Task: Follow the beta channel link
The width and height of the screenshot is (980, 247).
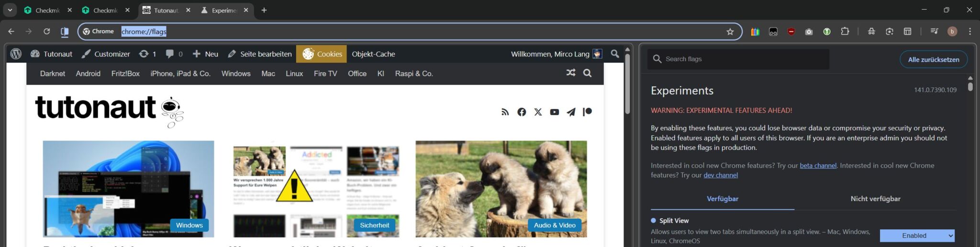Action: pos(818,165)
